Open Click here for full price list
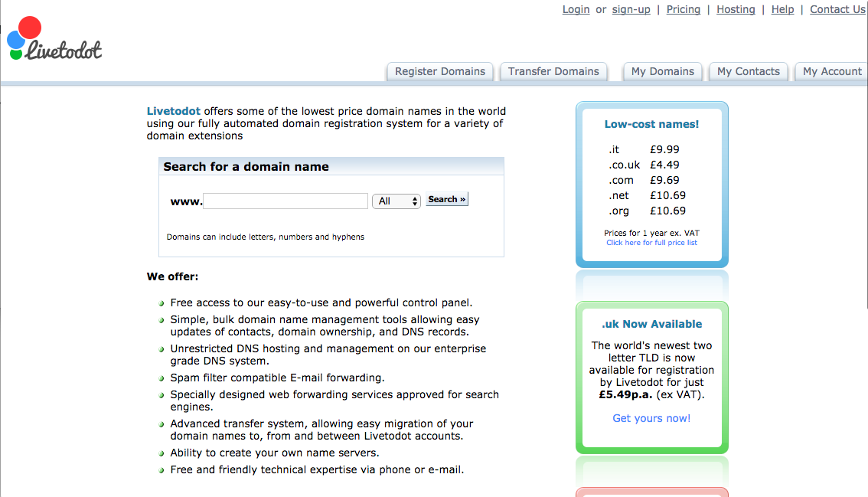The image size is (868, 497). click(651, 243)
